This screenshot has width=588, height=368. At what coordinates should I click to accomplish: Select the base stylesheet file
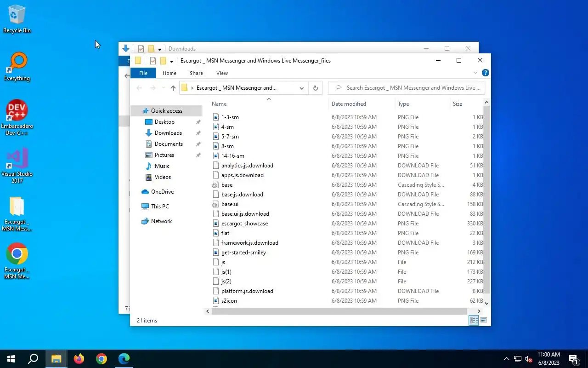227,185
